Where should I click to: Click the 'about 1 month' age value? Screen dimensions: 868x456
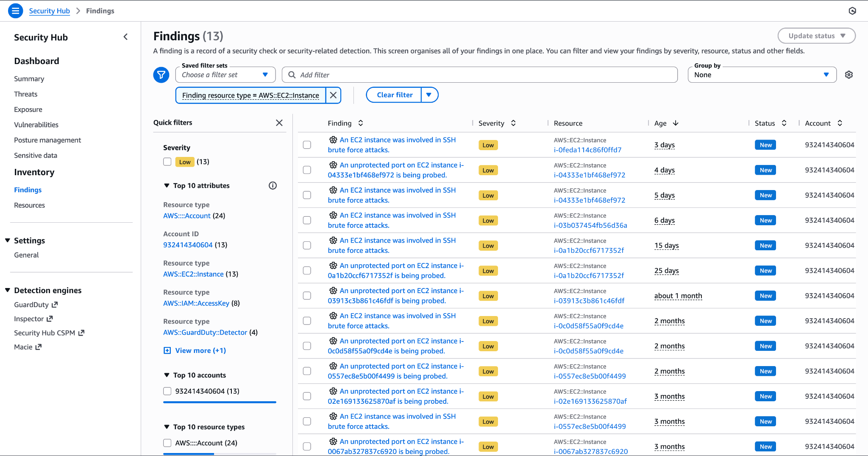tap(678, 296)
